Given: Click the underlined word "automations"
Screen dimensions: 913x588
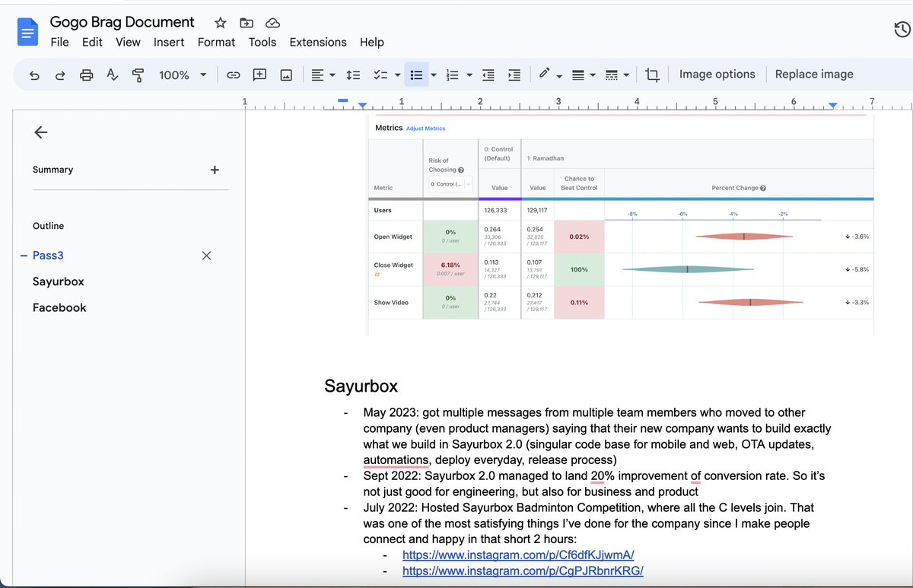Looking at the screenshot, I should pyautogui.click(x=396, y=459).
